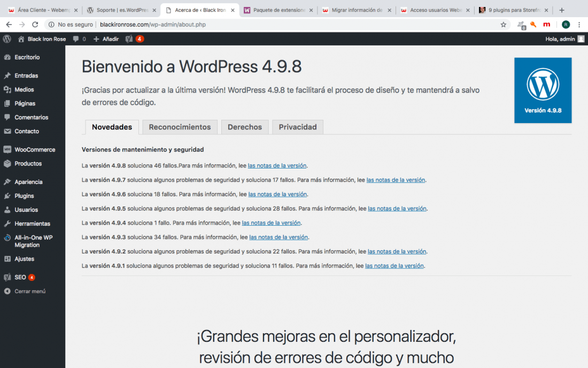Bookmark this page with the star icon
This screenshot has width=588, height=368.
click(503, 25)
